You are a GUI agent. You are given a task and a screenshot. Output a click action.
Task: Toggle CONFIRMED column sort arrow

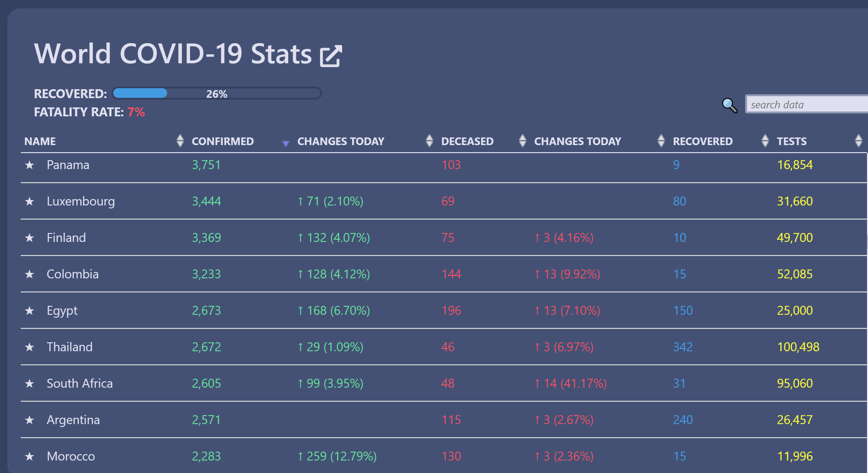click(286, 144)
